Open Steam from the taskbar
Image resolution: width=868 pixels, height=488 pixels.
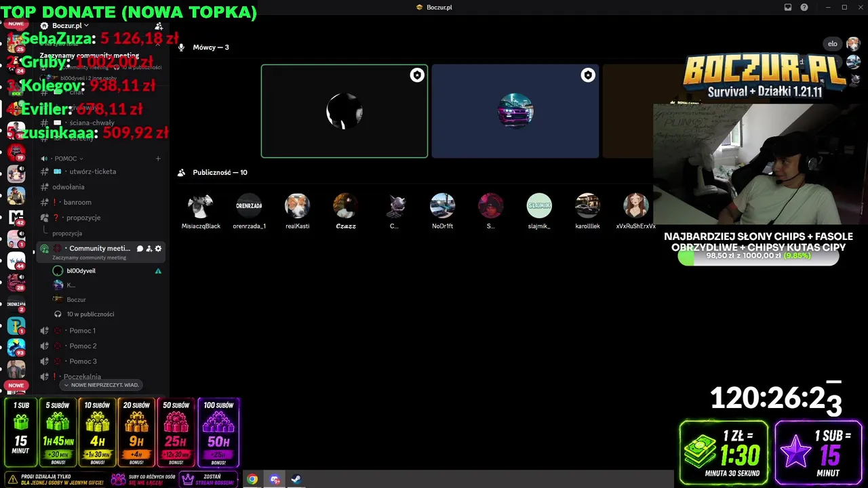[296, 479]
